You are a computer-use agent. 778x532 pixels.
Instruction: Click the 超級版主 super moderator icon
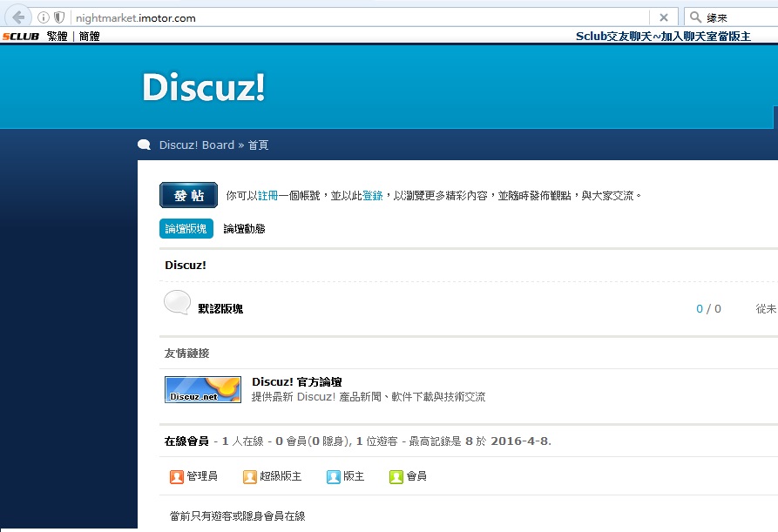coord(249,476)
